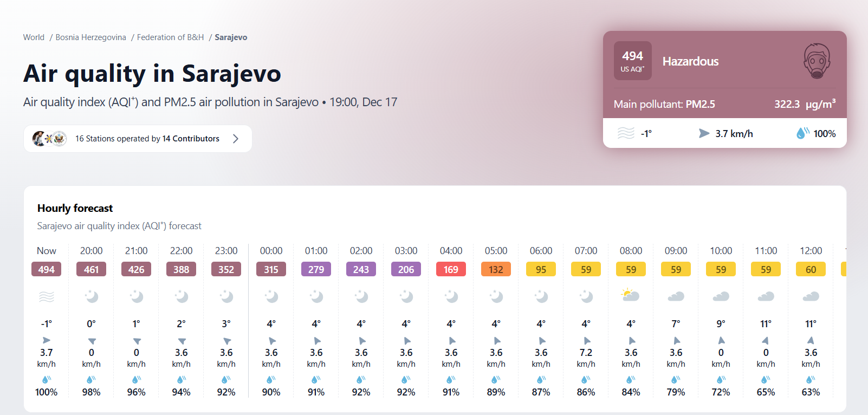This screenshot has width=868, height=415.
Task: Click the orange 132 AQI badge at 05:00
Action: coord(496,269)
